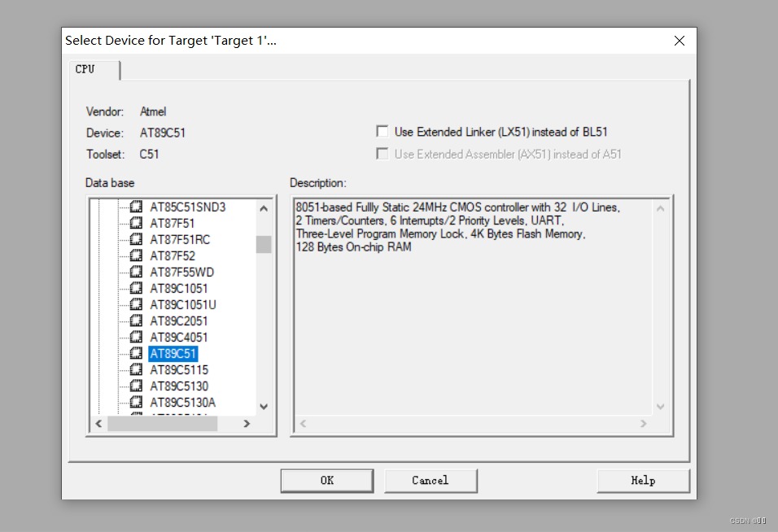The image size is (778, 532).
Task: Click the database horizontal scrollbar thumb
Action: pyautogui.click(x=162, y=424)
